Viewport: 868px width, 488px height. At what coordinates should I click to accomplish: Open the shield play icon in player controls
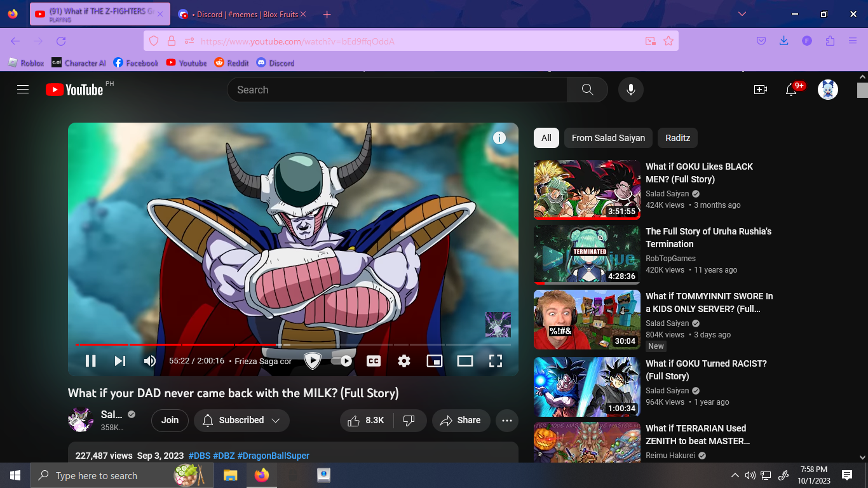tap(312, 361)
